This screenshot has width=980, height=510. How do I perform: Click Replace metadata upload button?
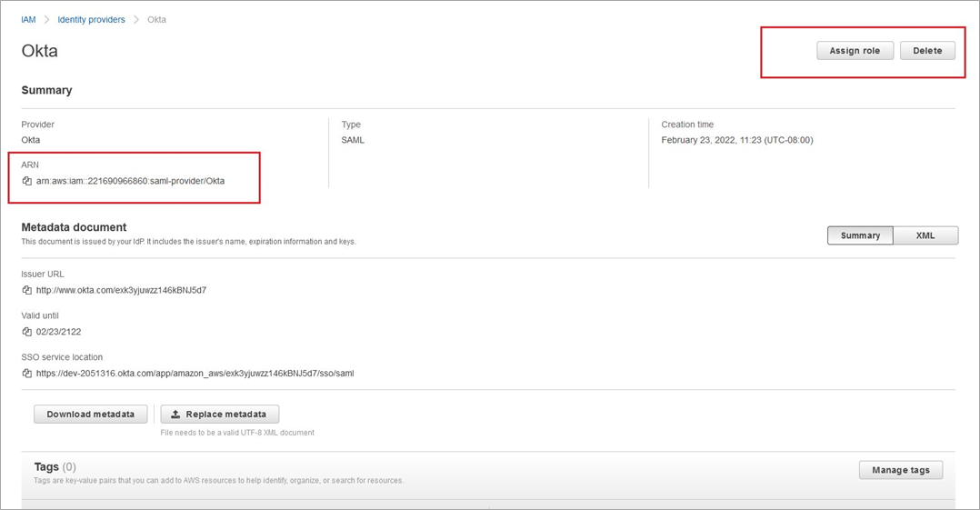tap(219, 415)
